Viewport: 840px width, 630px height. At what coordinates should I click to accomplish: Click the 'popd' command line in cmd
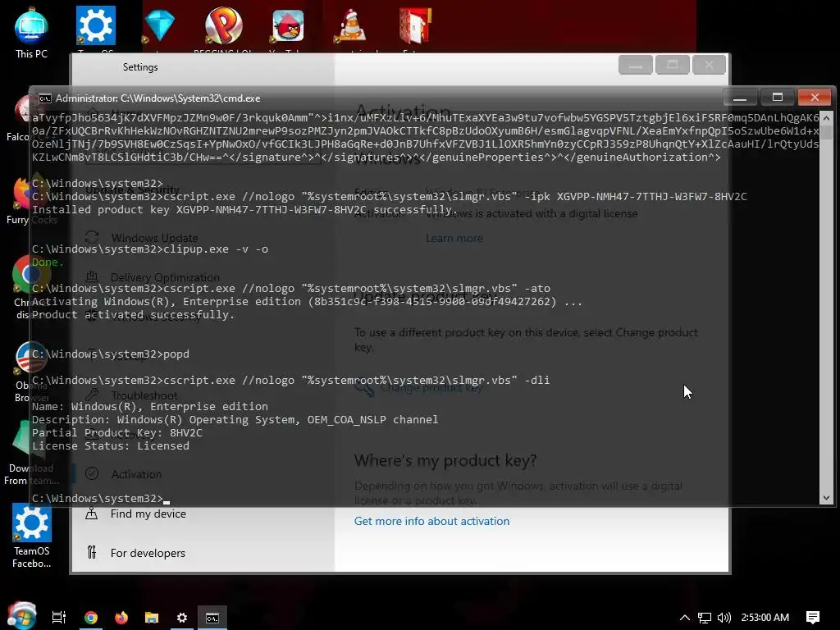[111, 354]
